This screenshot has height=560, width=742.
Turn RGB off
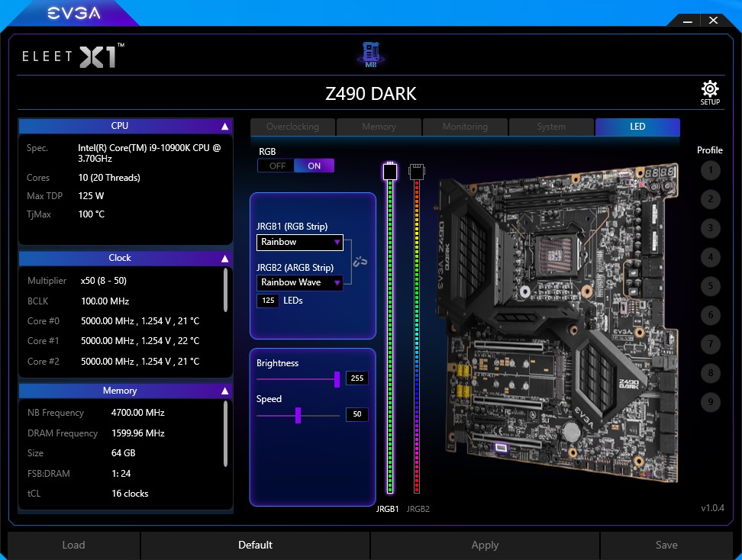[276, 166]
